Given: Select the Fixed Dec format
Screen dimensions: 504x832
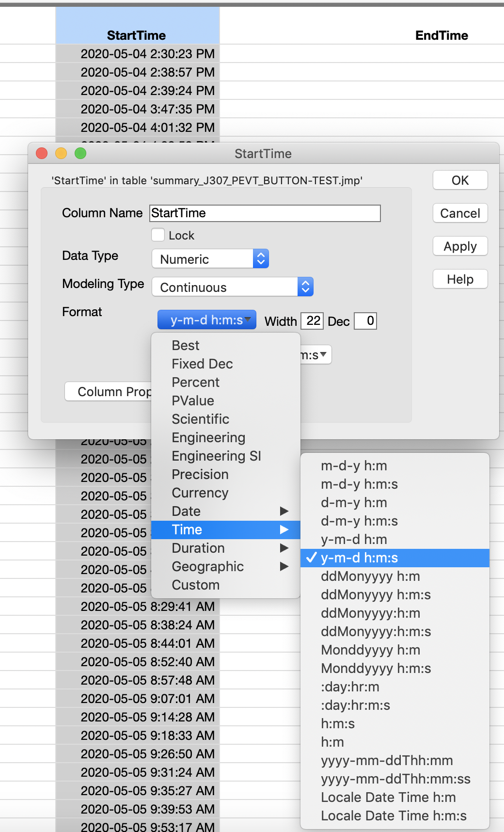Looking at the screenshot, I should point(202,364).
